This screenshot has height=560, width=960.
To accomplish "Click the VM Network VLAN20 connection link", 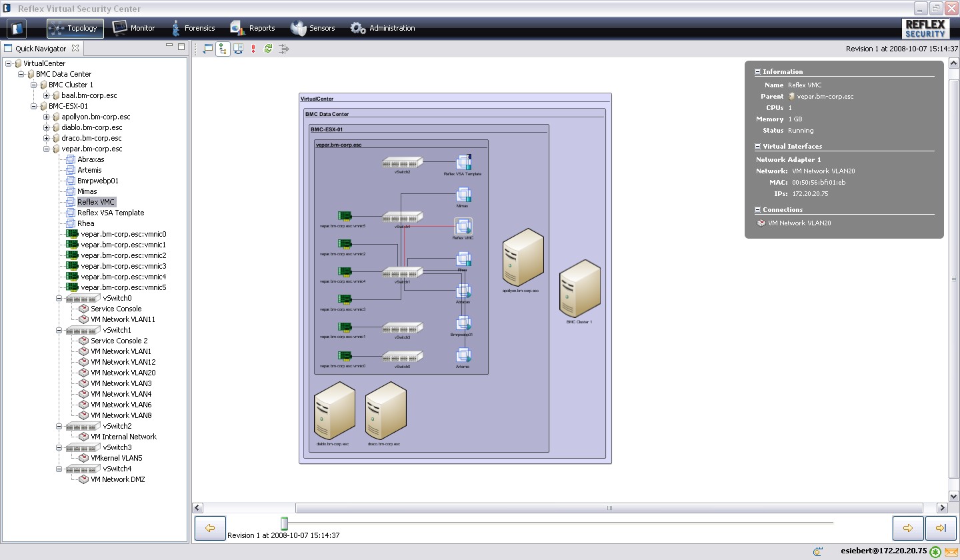I will pos(799,223).
